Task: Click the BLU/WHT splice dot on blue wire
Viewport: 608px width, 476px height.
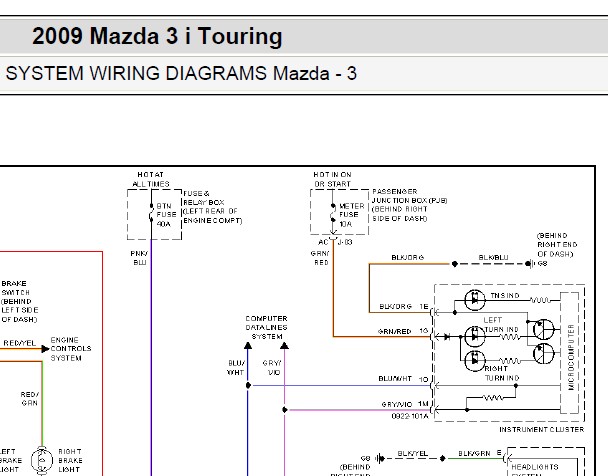Action: pos(248,385)
